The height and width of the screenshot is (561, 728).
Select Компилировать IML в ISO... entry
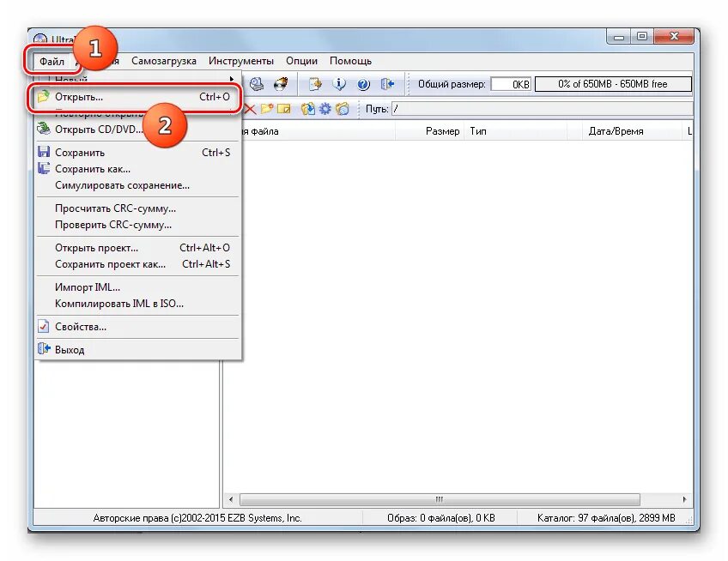[x=138, y=304]
